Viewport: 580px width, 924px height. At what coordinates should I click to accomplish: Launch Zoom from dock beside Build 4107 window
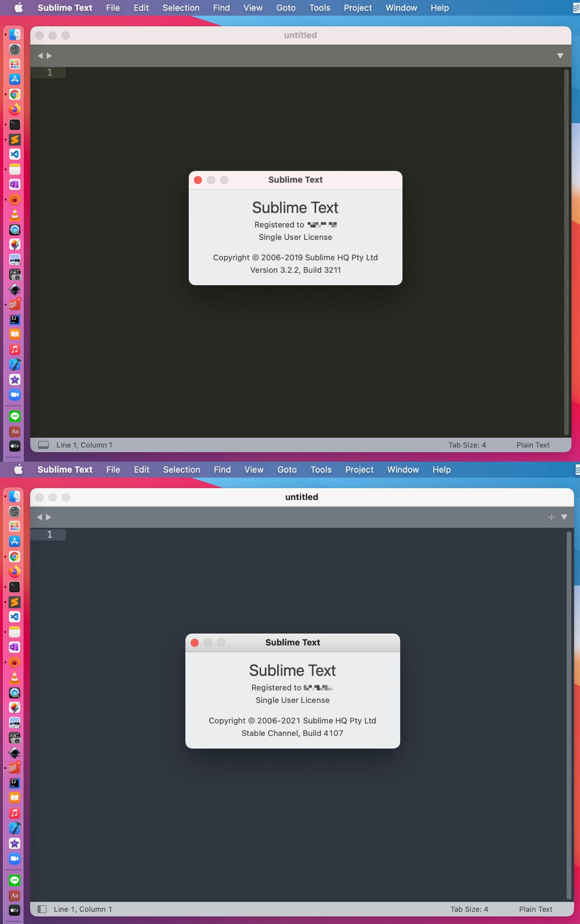coord(15,858)
